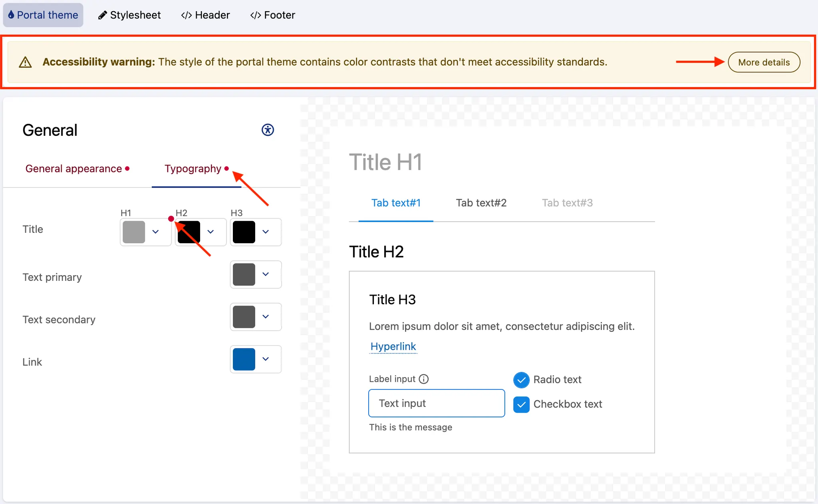Select the Tab text#2 preview tab
The height and width of the screenshot is (504, 818).
(481, 203)
